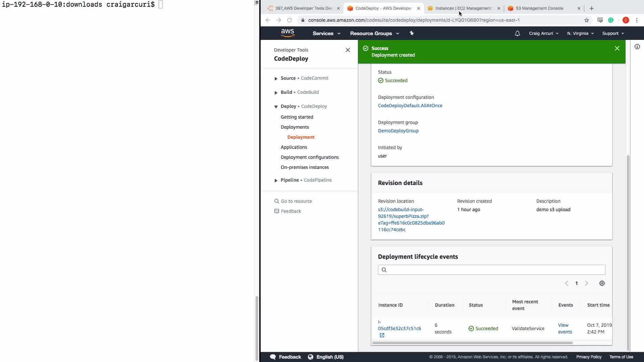Open lifecycle events table settings gear
The width and height of the screenshot is (644, 362).
click(602, 284)
